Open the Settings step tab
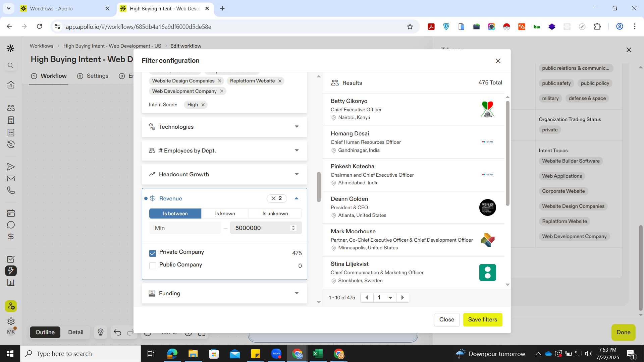This screenshot has height=362, width=644. pyautogui.click(x=93, y=76)
